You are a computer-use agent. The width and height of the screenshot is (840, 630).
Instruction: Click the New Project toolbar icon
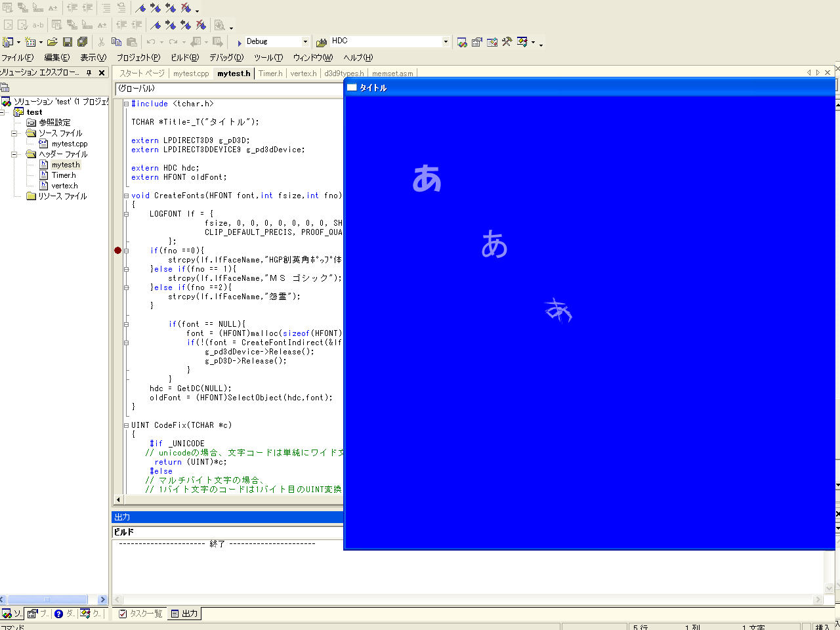(7, 42)
